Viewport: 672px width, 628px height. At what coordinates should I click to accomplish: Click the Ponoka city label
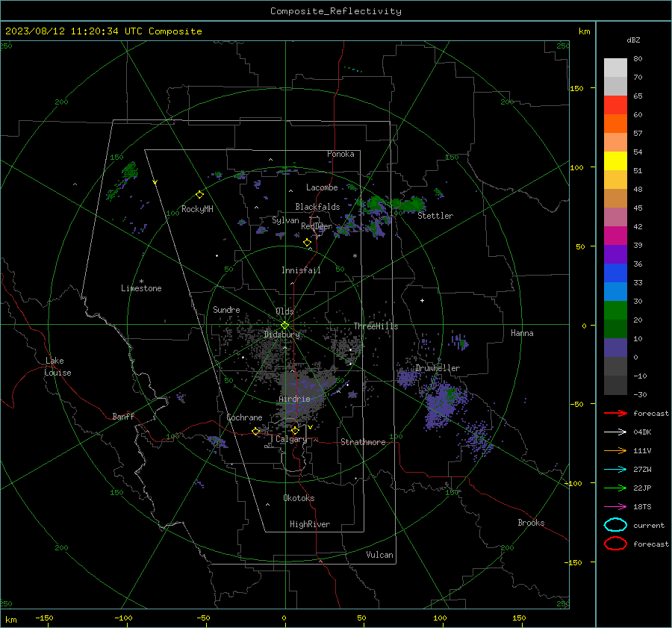point(340,154)
